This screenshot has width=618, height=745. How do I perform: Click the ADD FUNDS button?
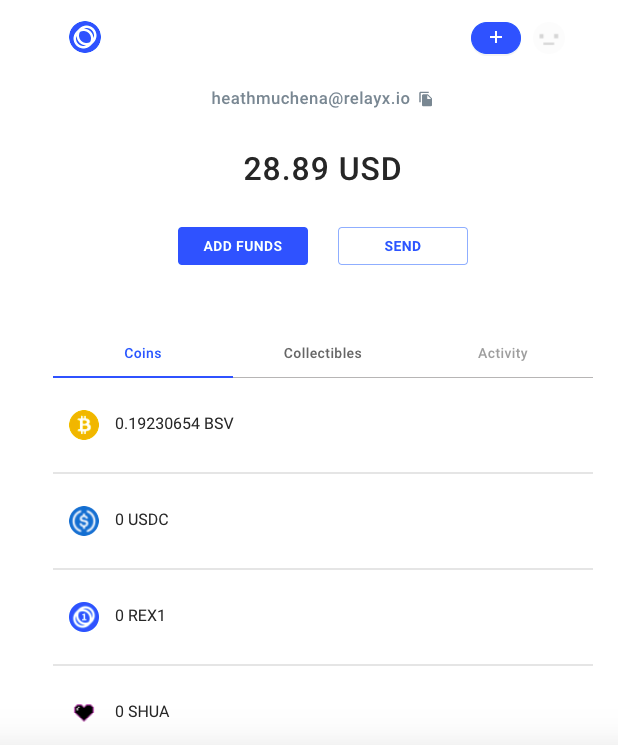(x=243, y=246)
